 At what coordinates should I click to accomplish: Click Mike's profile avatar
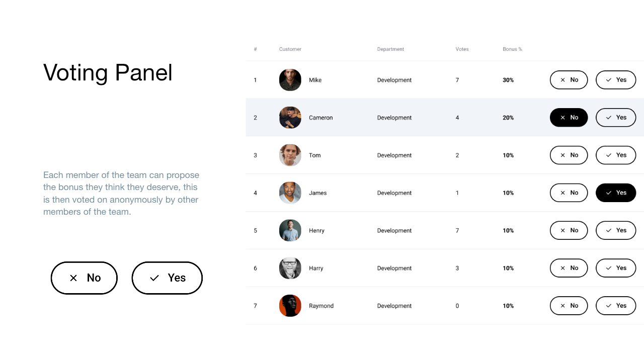click(x=290, y=80)
